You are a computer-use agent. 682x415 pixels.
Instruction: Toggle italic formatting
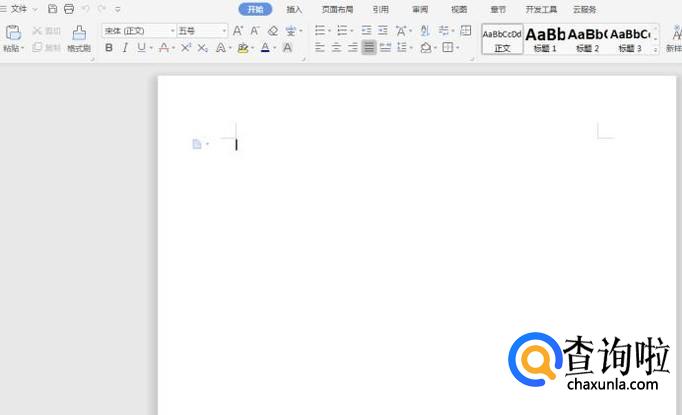tap(125, 48)
